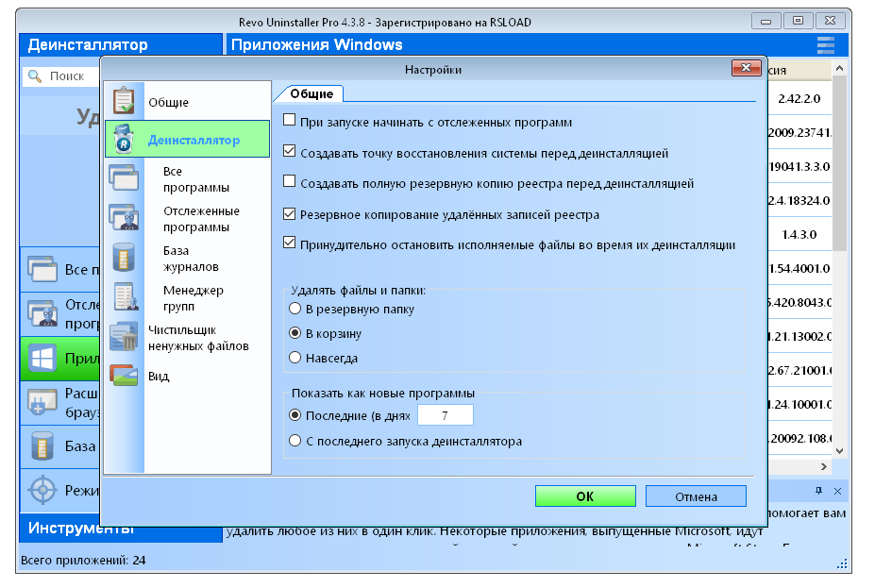875x588 pixels.
Task: Close the Настройки dialog
Action: tap(746, 68)
